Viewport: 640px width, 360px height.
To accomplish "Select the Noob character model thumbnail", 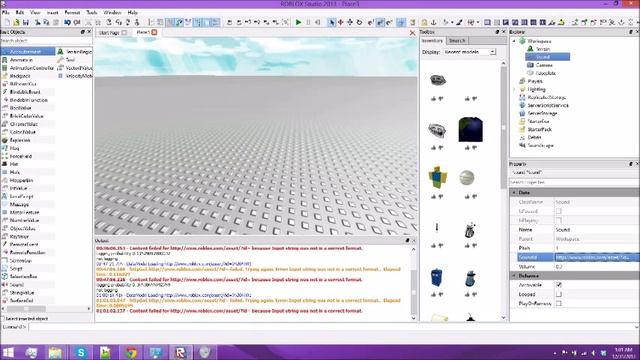I will (x=437, y=178).
